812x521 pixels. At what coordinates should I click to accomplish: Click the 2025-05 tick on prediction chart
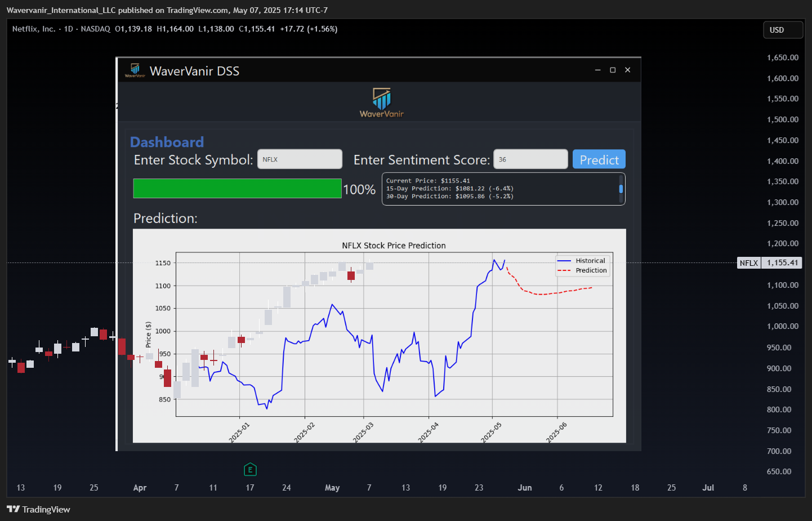pos(490,433)
